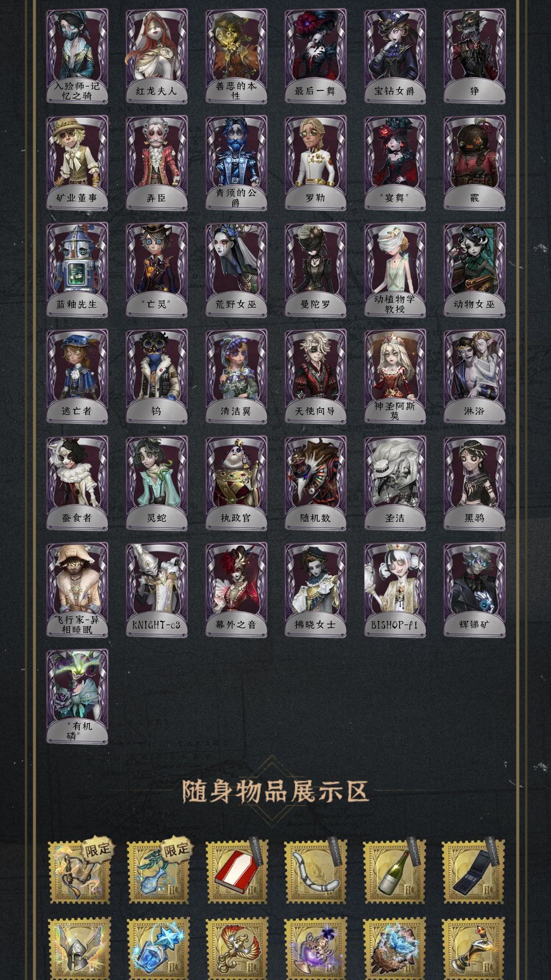This screenshot has width=551, height=980.
Task: Open the white tail accessory stamp
Action: [315, 872]
